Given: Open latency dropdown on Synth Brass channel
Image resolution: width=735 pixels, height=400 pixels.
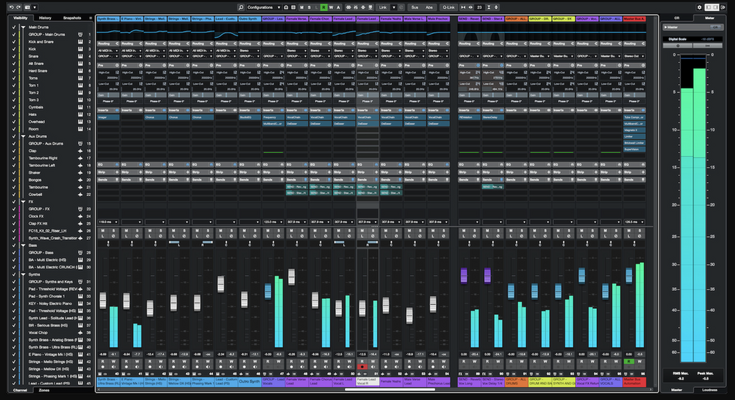Looking at the screenshot, I should tap(108, 222).
